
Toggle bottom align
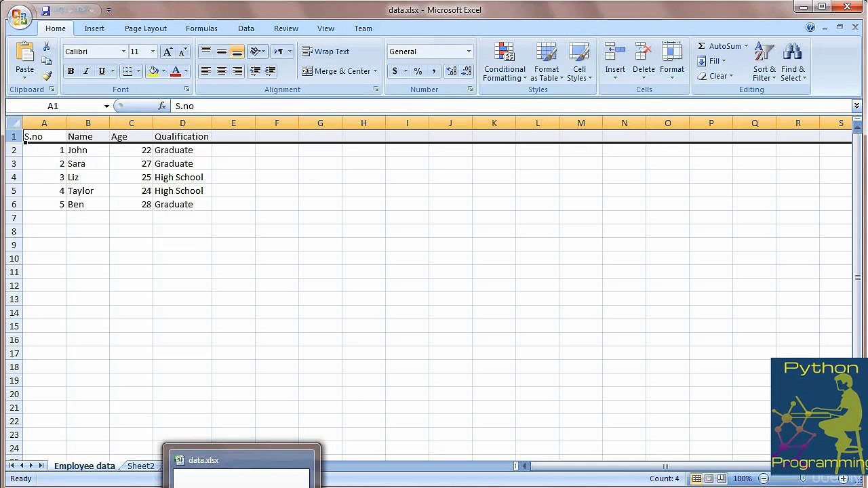coord(237,52)
